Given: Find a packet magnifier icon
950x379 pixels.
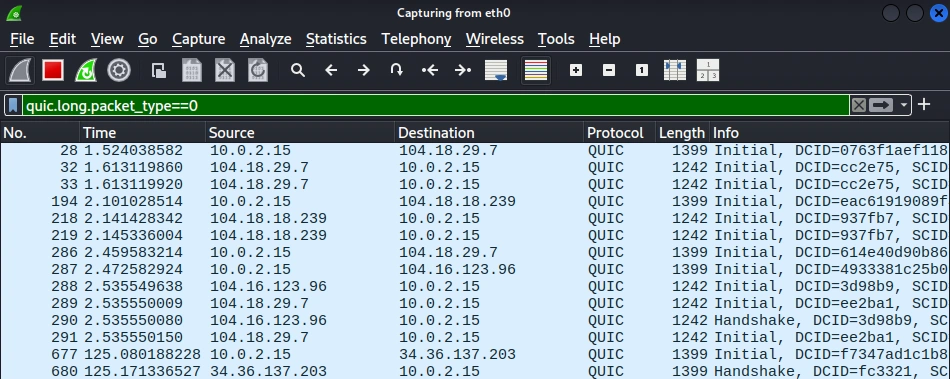Looking at the screenshot, I should click(297, 71).
